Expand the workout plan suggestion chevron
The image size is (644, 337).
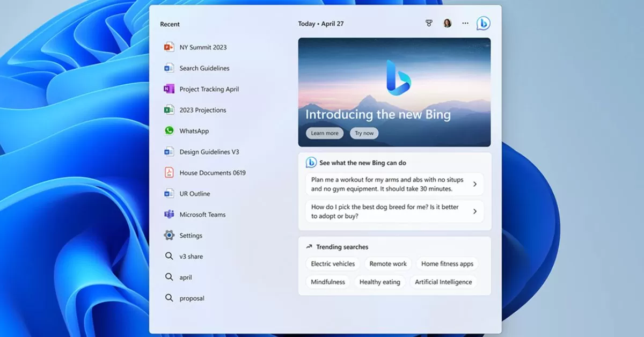(x=475, y=184)
